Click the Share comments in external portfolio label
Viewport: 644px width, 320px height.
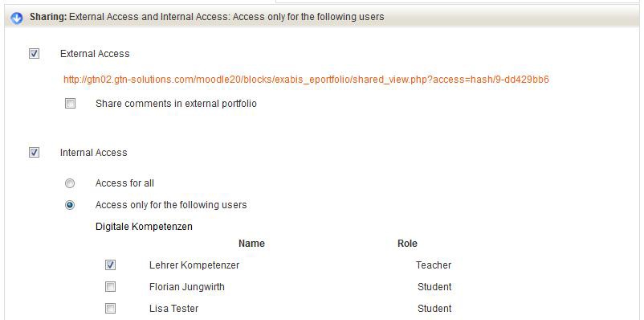pyautogui.click(x=176, y=104)
